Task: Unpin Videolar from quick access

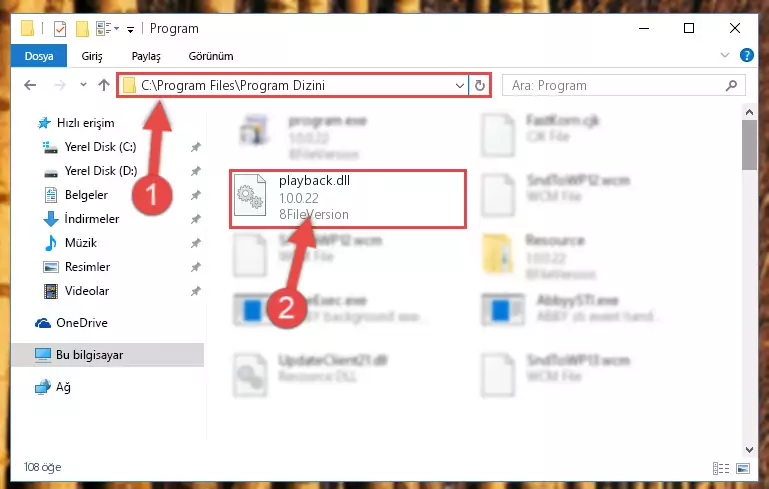Action: click(x=196, y=291)
